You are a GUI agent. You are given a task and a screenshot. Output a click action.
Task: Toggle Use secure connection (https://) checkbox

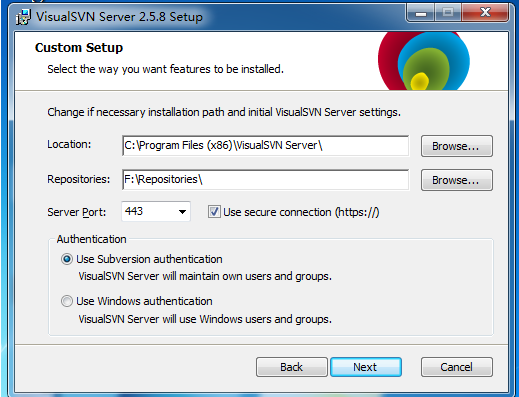click(214, 212)
